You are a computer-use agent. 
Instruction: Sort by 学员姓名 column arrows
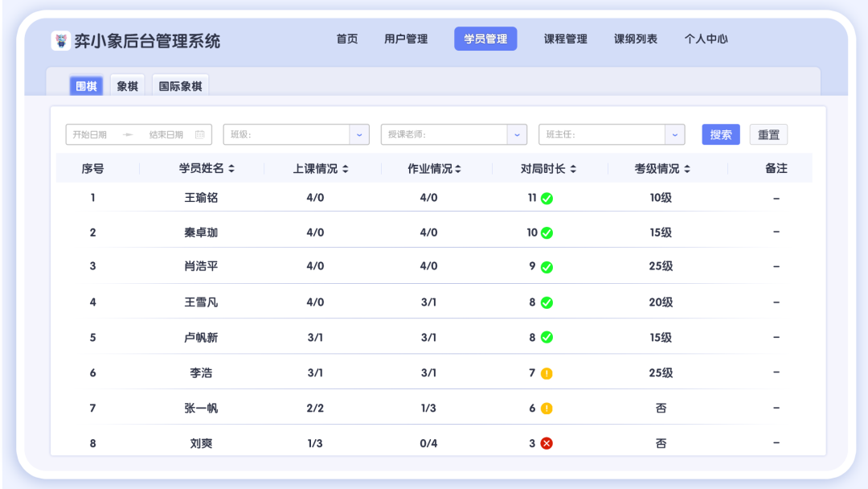pyautogui.click(x=231, y=169)
